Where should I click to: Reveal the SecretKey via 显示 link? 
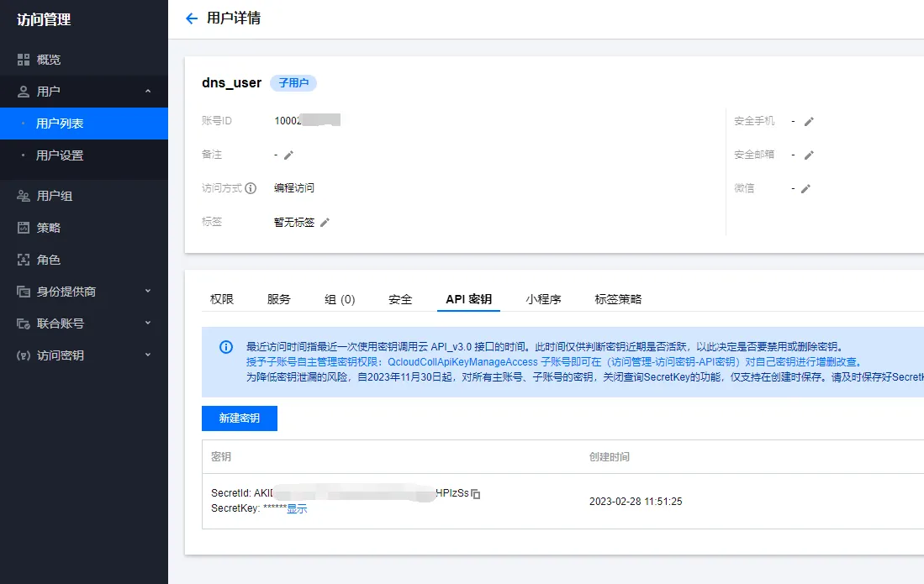[297, 509]
